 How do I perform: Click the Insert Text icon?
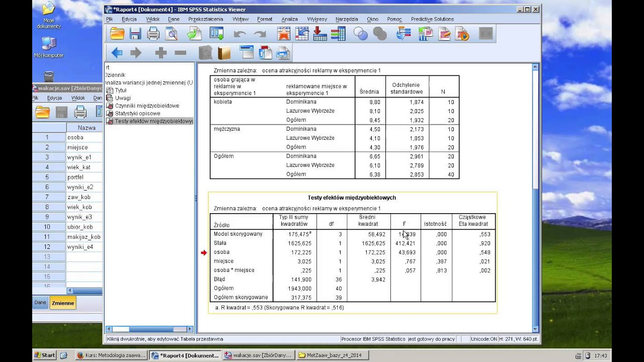click(x=283, y=52)
